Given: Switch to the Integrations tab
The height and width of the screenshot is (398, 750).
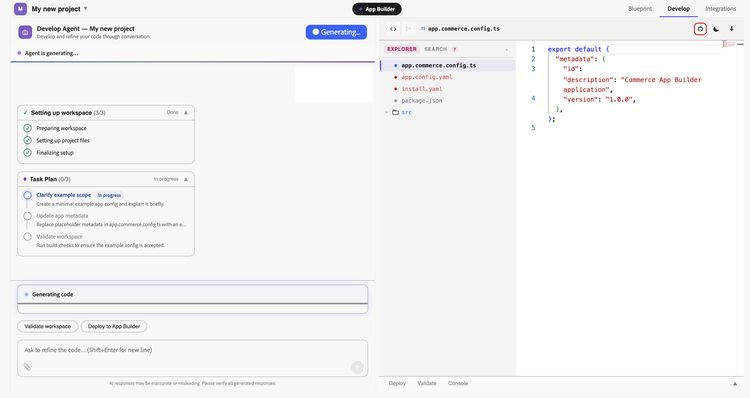Looking at the screenshot, I should (x=720, y=9).
